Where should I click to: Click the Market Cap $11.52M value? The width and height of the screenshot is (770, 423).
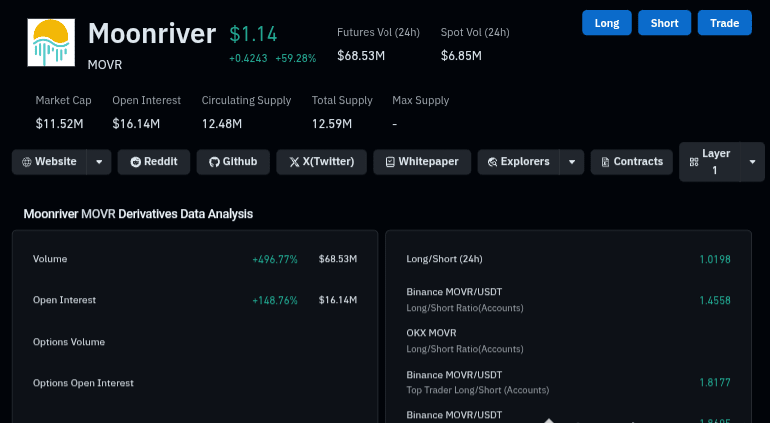coord(59,124)
